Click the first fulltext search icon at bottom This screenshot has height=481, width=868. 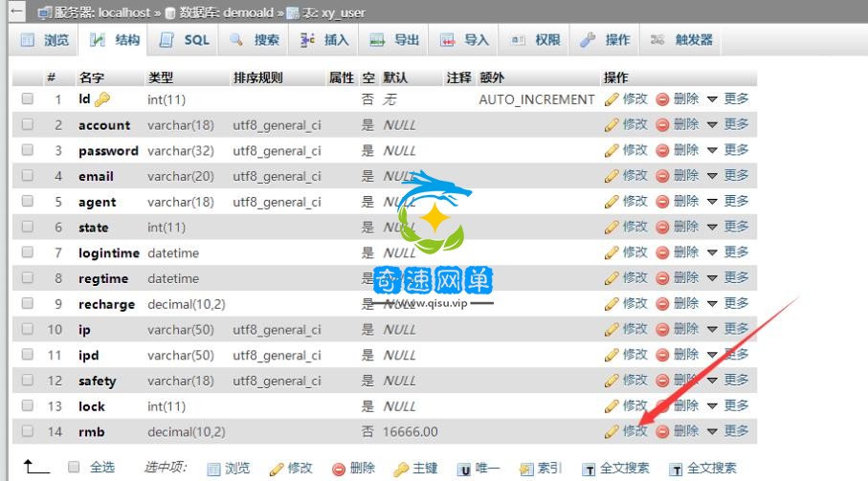tap(589, 470)
